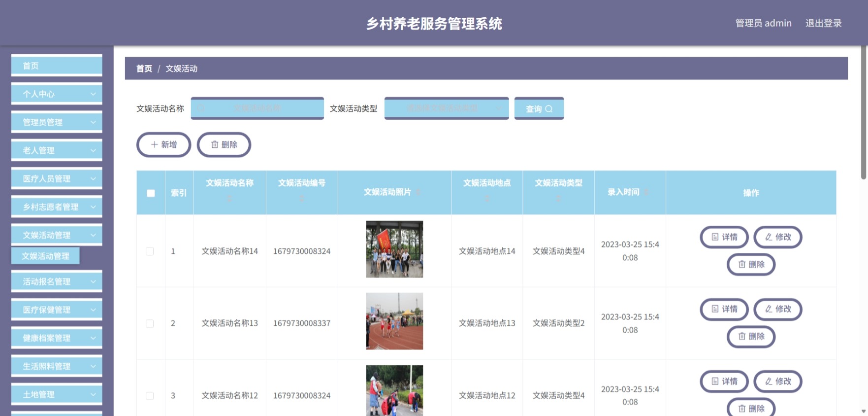
Task: Sort by the 文娱活动照片 column
Action: 418,192
